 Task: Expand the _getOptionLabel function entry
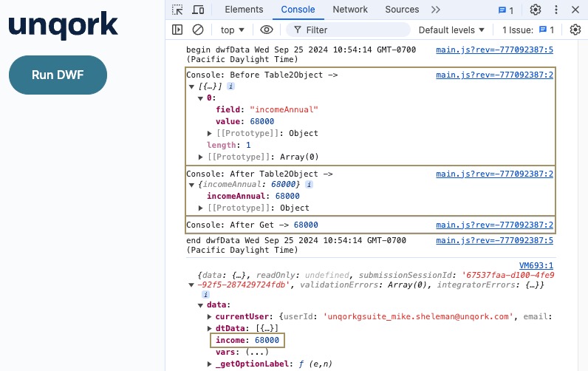coord(209,364)
